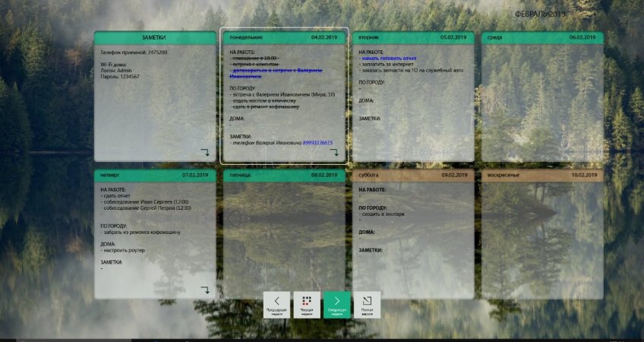Open the full version
Screen dimensions: 644x342
[368, 304]
